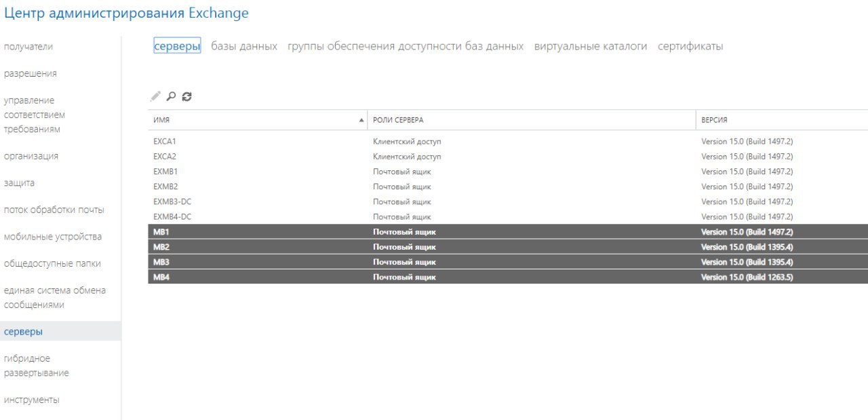Click Клиентский доступ role of EXCA2
868x420 pixels.
[407, 157]
